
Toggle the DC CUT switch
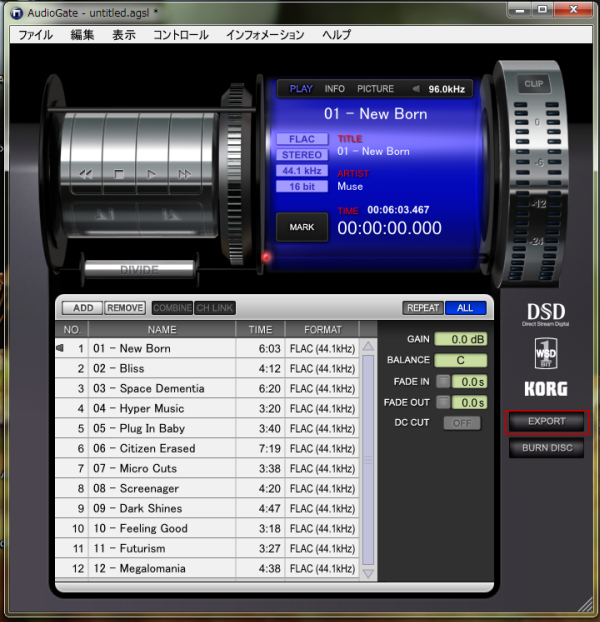pos(462,423)
